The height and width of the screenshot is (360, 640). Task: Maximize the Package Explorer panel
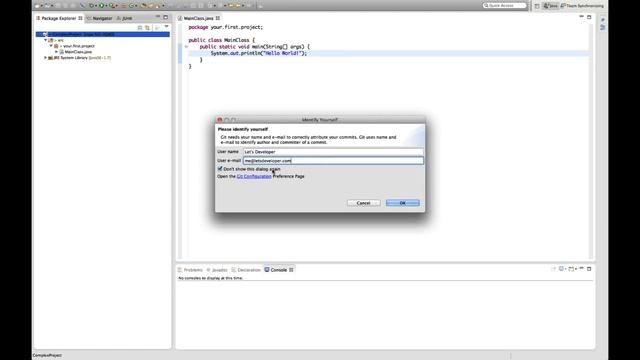(x=165, y=17)
